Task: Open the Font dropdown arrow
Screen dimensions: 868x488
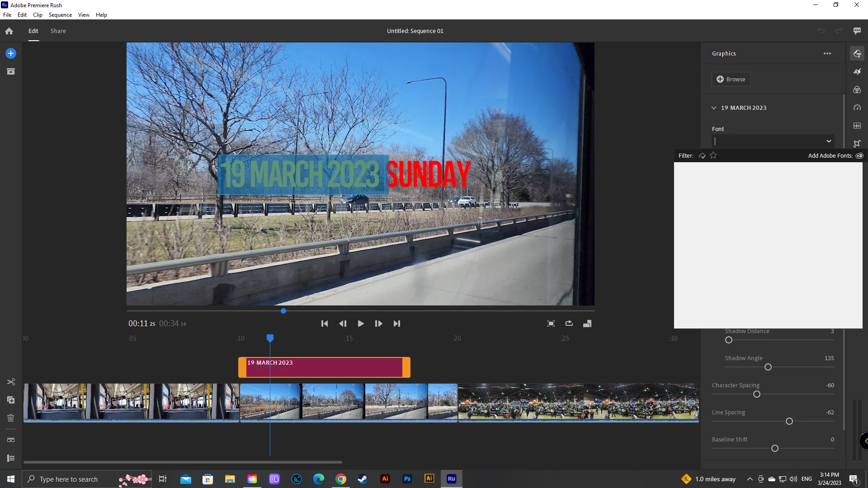Action: click(829, 141)
